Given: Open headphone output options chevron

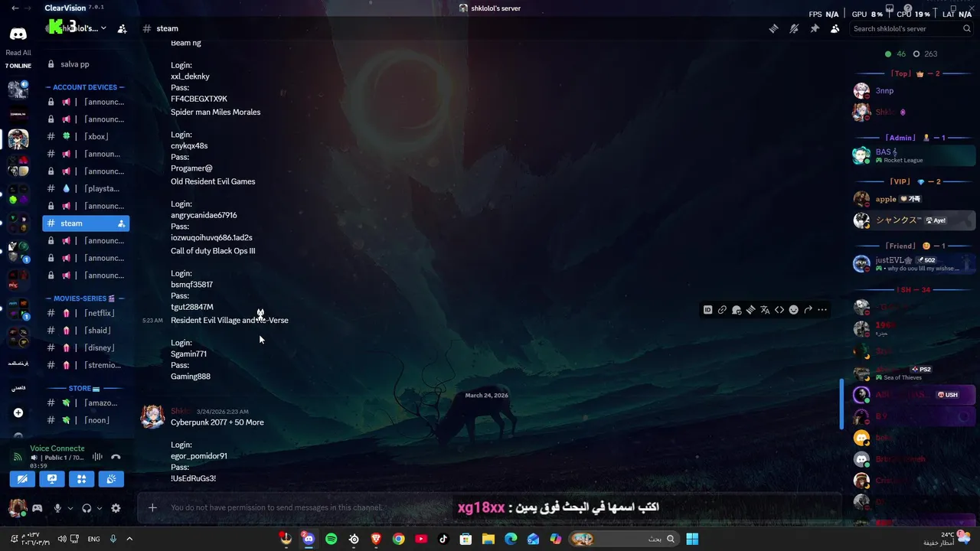Looking at the screenshot, I should pyautogui.click(x=100, y=508).
